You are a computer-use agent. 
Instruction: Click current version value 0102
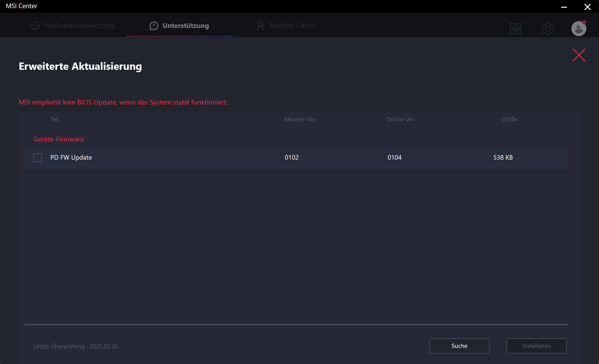point(291,157)
